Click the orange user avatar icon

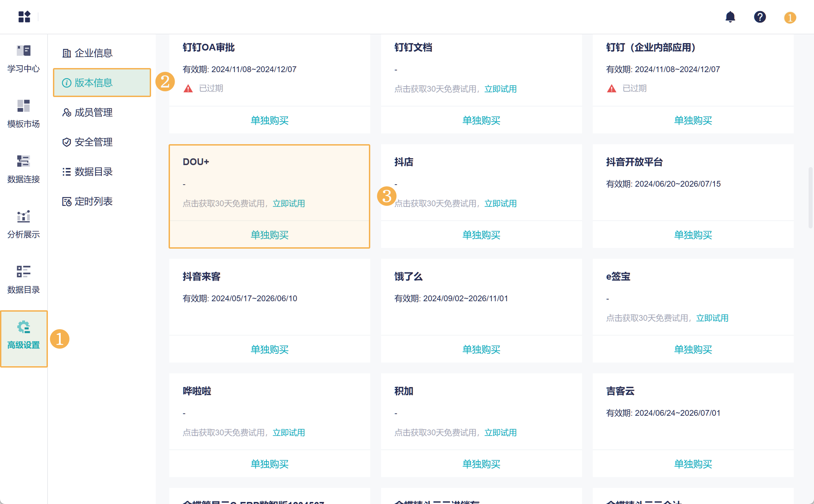tap(790, 18)
